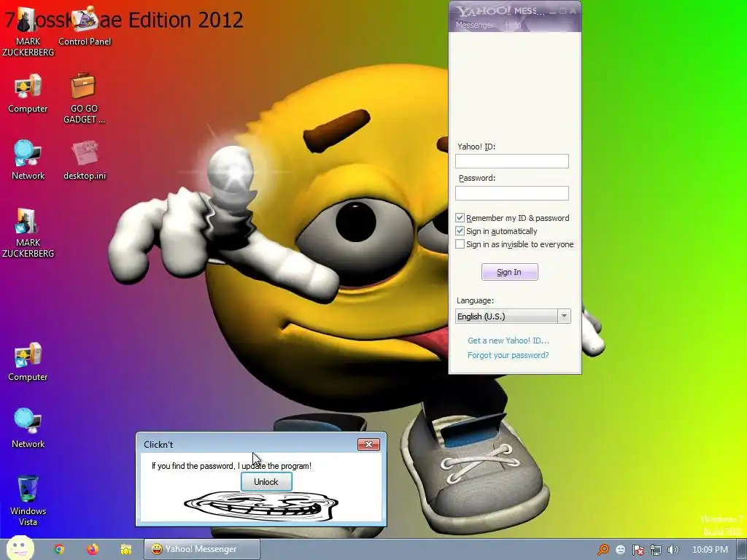Select Network icon beside desktop.ini
This screenshot has height=560, width=747.
click(28, 160)
